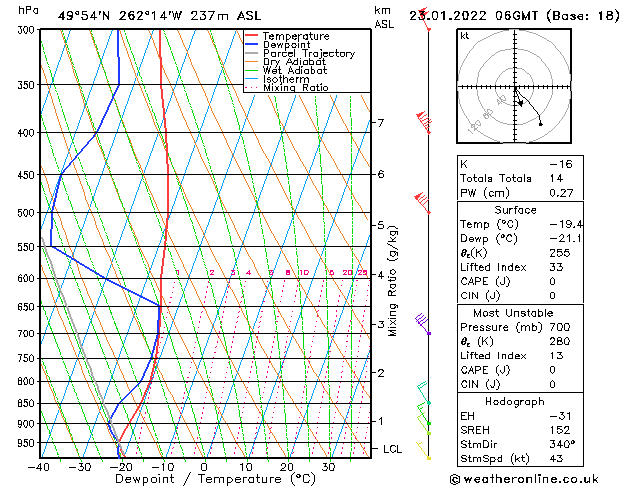Click the purple wind barb at 700 hPa
The image size is (629, 486).
pos(423,324)
